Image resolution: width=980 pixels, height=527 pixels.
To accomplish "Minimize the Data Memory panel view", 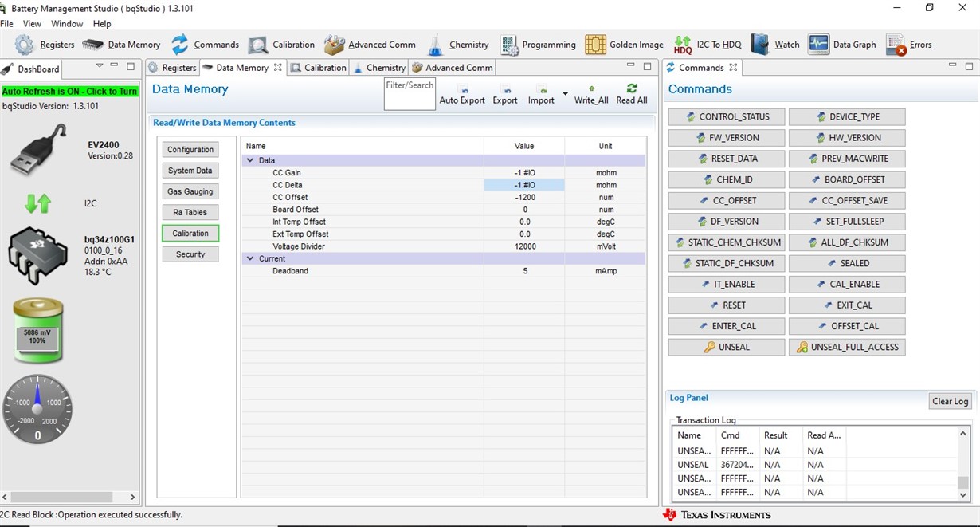I will pos(629,67).
